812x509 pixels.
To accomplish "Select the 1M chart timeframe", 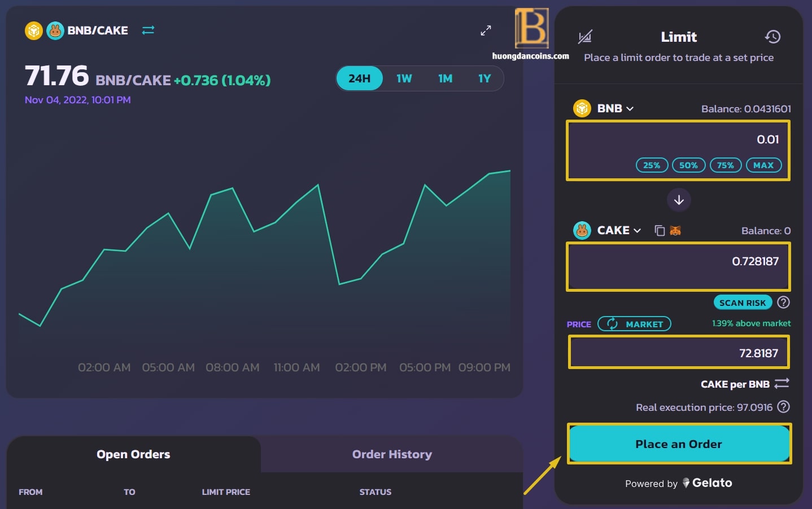I will click(x=446, y=78).
